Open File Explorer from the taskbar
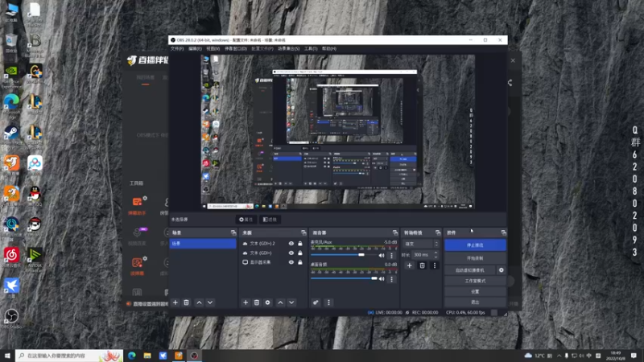 [147, 356]
